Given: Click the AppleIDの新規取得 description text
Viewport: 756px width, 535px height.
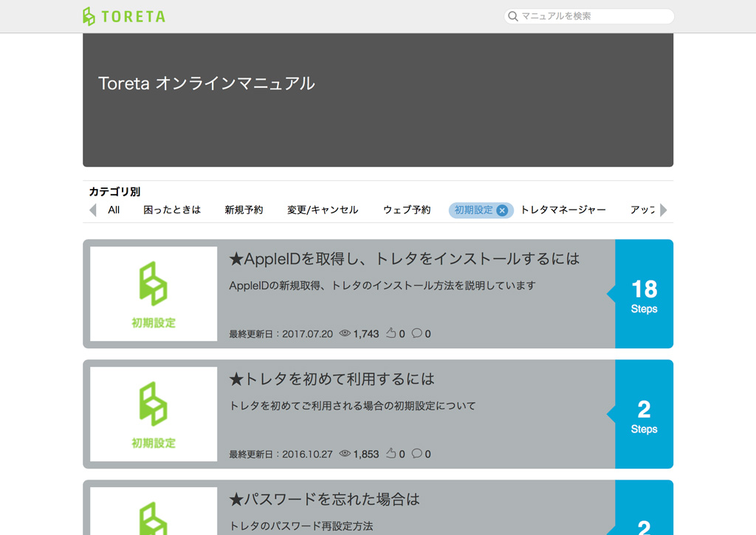Looking at the screenshot, I should coord(382,286).
